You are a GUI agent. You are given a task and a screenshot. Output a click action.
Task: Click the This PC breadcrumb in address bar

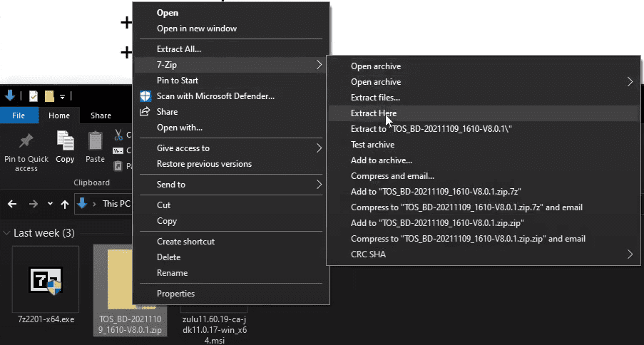click(116, 204)
